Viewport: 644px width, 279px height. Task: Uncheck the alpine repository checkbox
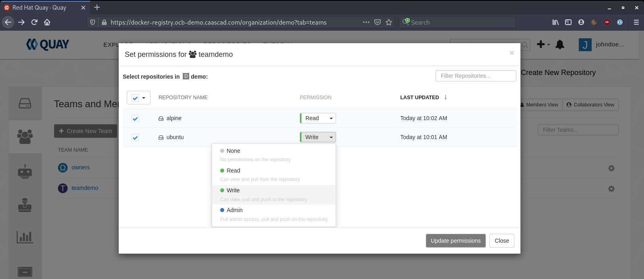click(135, 119)
